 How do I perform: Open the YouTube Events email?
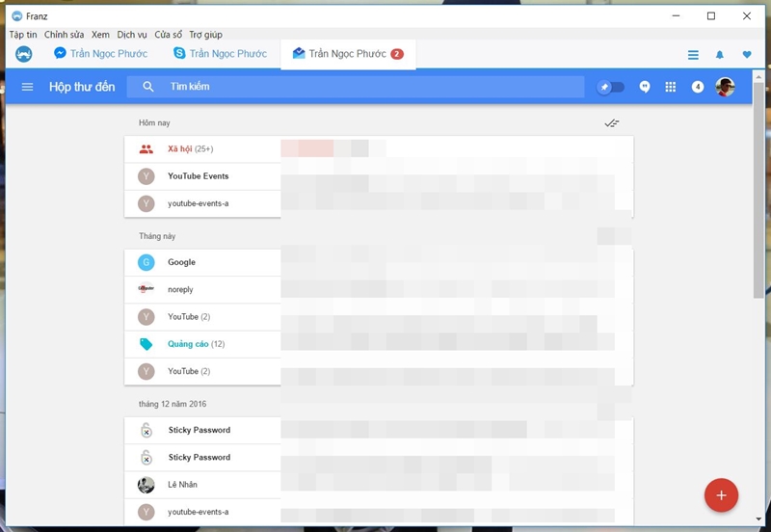pos(379,176)
